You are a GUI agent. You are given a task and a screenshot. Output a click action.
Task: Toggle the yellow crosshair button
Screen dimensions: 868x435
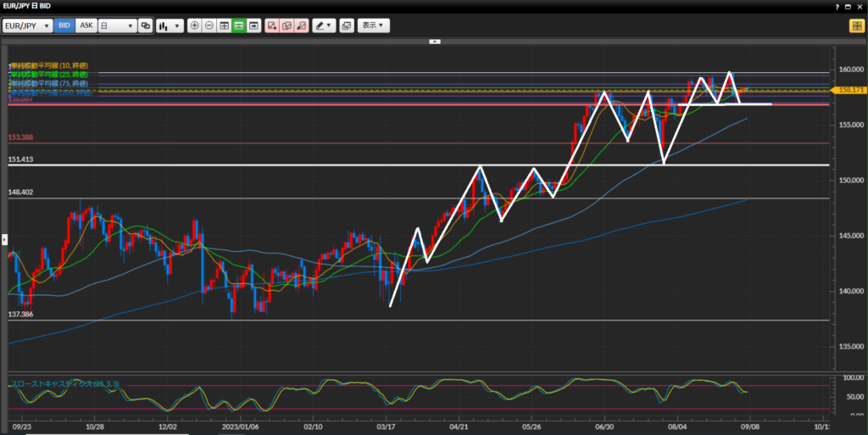click(x=855, y=25)
